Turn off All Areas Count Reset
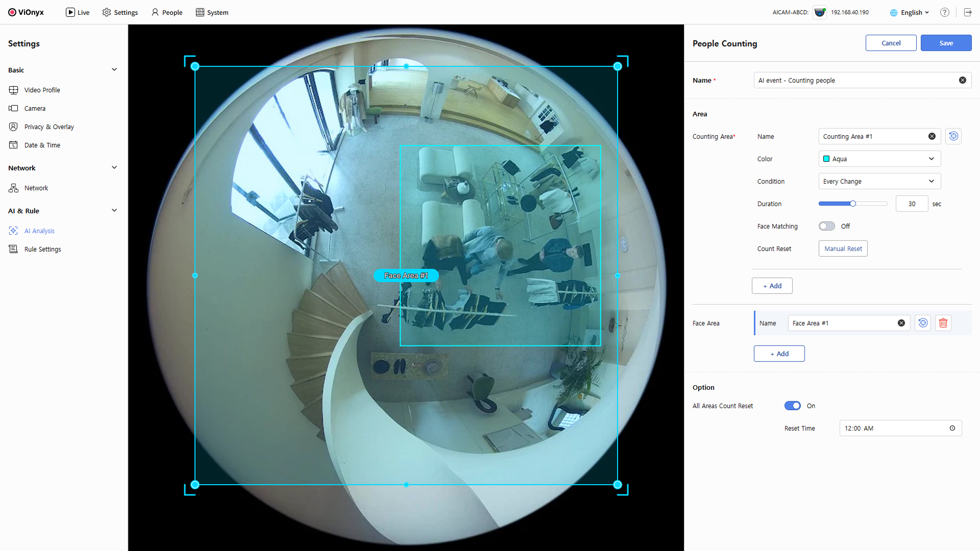This screenshot has width=980, height=551. coord(792,406)
